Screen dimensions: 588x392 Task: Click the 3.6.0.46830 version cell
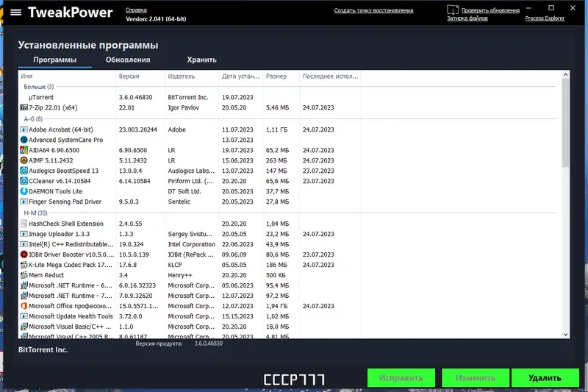[136, 97]
